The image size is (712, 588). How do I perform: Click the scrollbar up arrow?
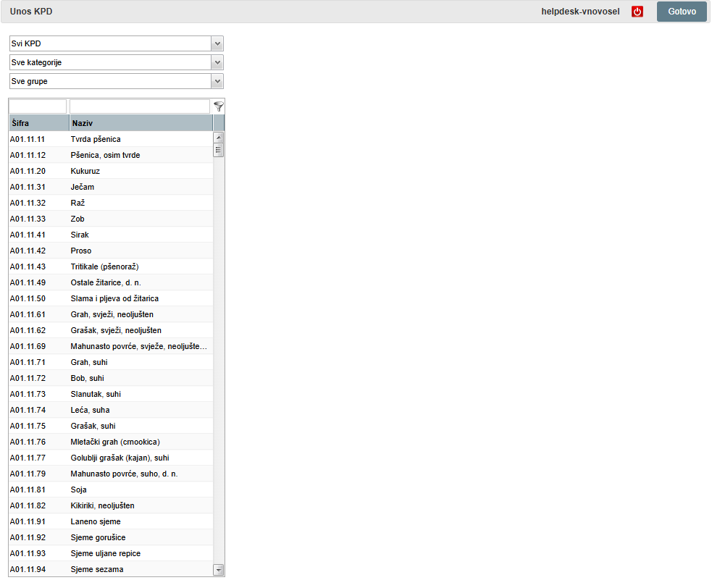[x=219, y=137]
